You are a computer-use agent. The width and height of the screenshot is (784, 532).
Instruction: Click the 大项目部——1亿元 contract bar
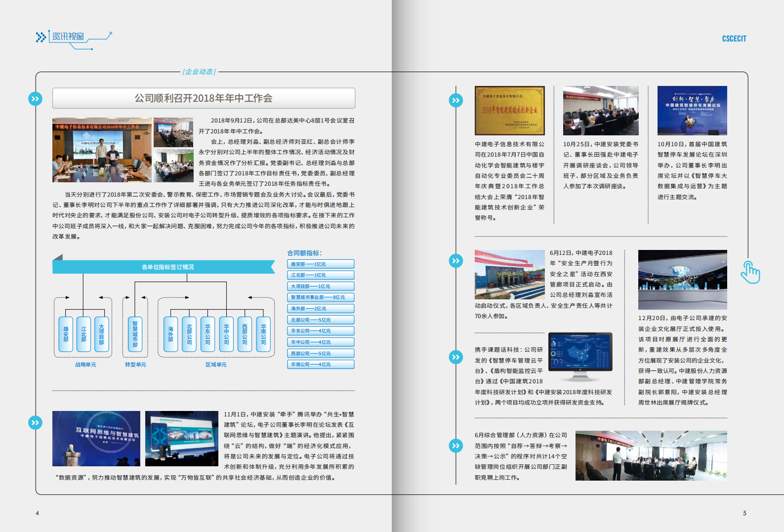321,286
